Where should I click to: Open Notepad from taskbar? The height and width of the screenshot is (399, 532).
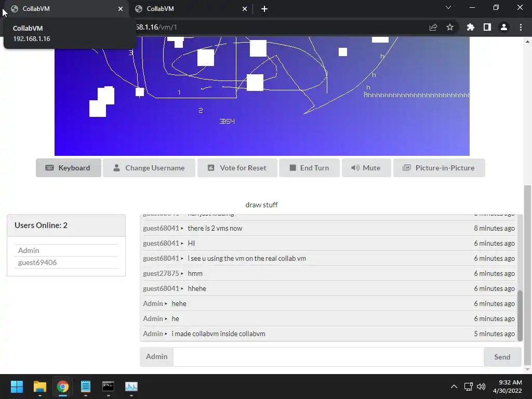tap(86, 387)
